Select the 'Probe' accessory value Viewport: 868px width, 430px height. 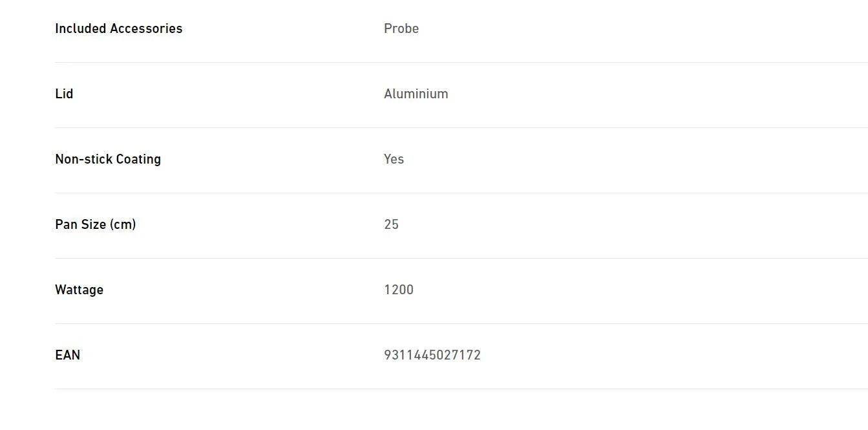pos(401,28)
